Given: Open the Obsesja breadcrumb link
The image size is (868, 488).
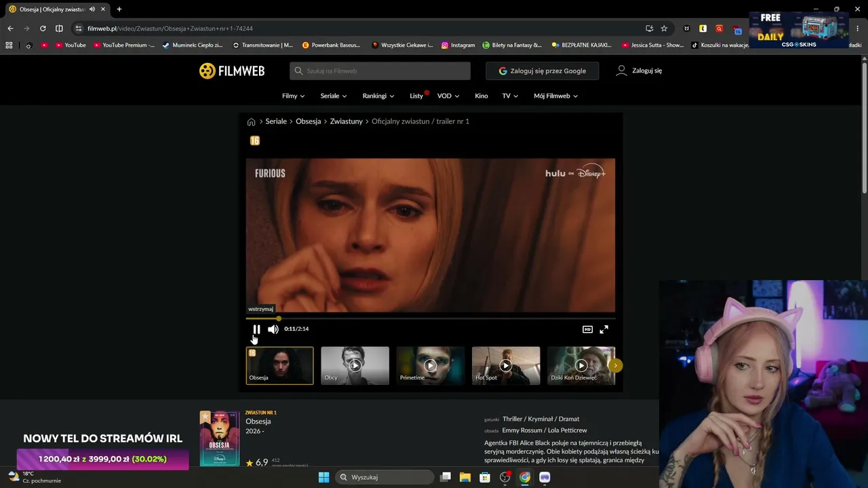Looking at the screenshot, I should (309, 121).
